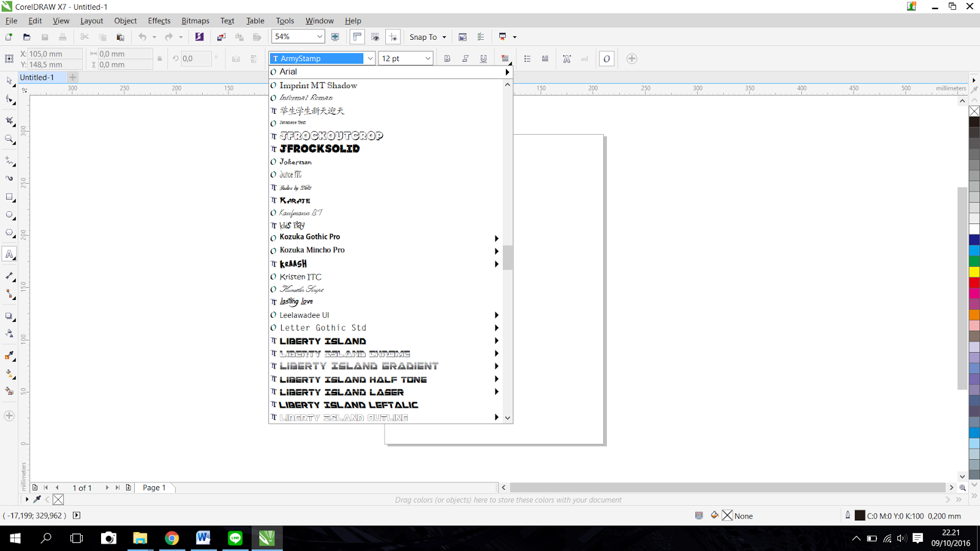Image resolution: width=980 pixels, height=551 pixels.
Task: Click the Full-screen preview icon
Action: 335,37
